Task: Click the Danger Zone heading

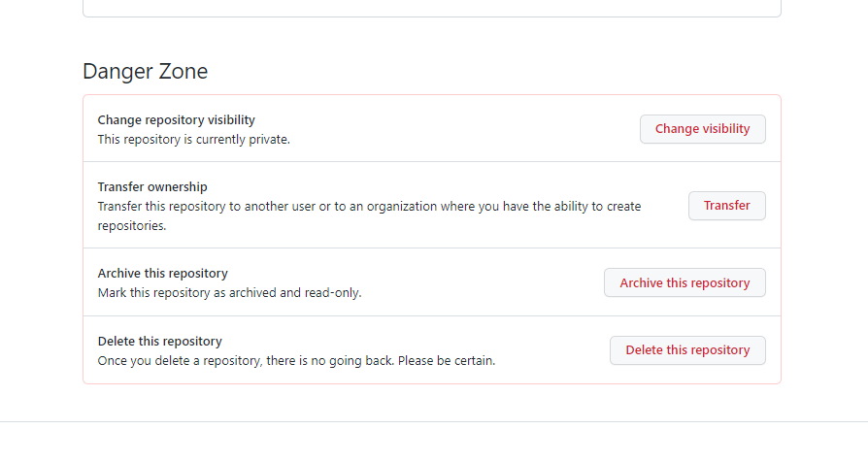Action: [145, 72]
